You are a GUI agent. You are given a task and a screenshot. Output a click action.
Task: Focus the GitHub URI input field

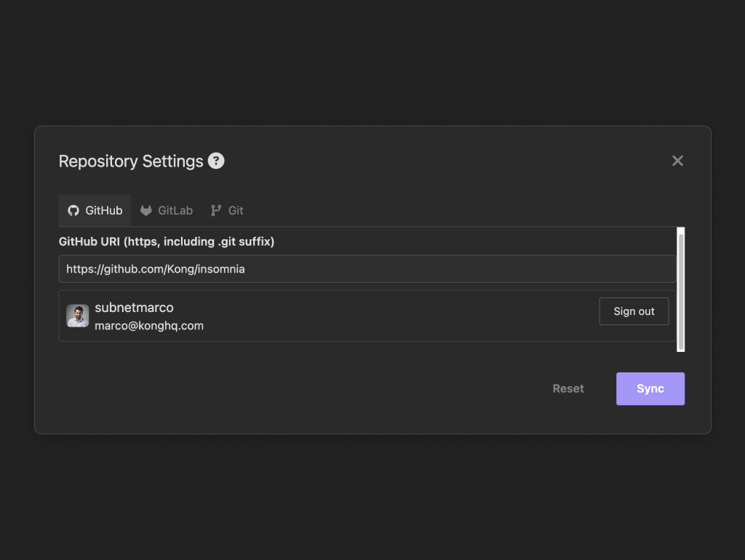(x=367, y=269)
